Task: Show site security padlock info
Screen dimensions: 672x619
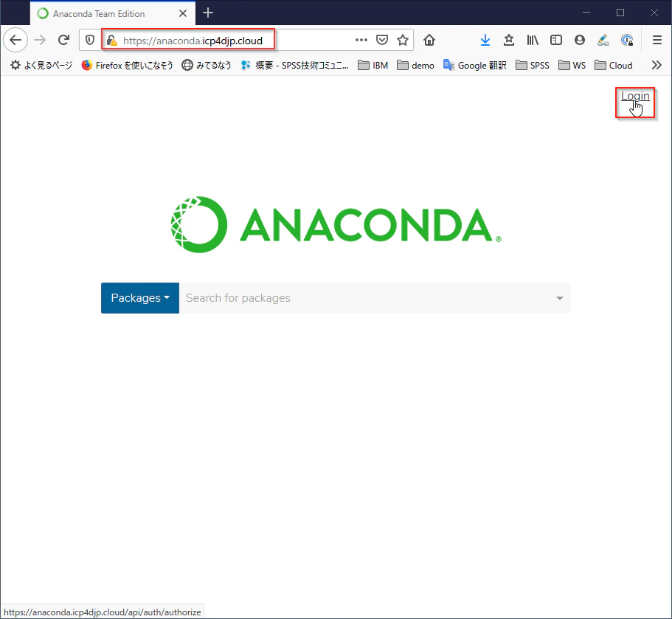Action: pos(112,41)
